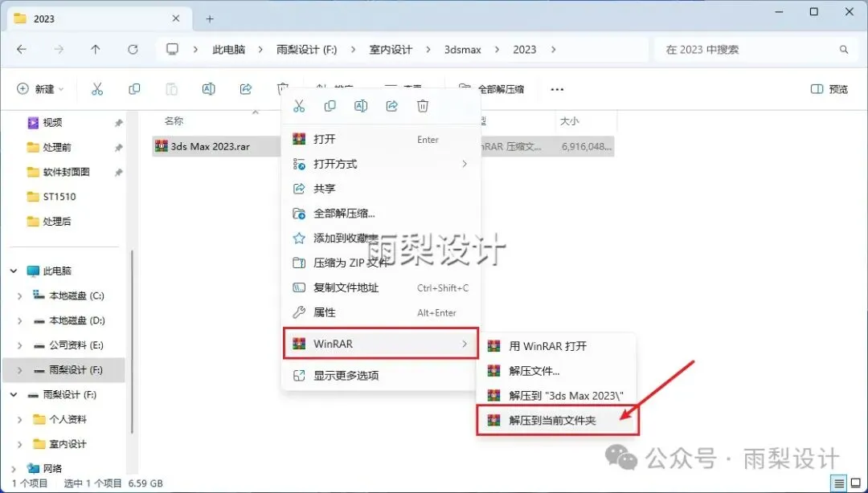The width and height of the screenshot is (868, 493).
Task: Switch to large icons view in the status bar
Action: [854, 483]
